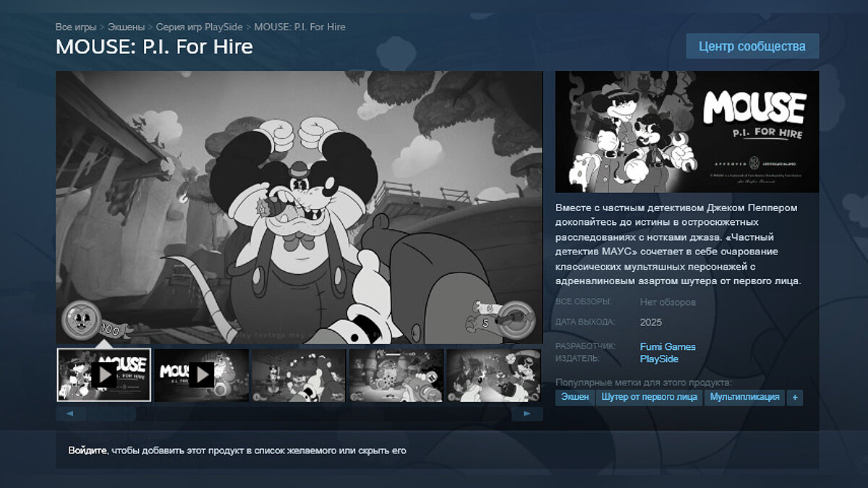Viewport: 868px width, 488px height.
Task: Open the fifth screenshot thumbnail
Action: click(493, 374)
